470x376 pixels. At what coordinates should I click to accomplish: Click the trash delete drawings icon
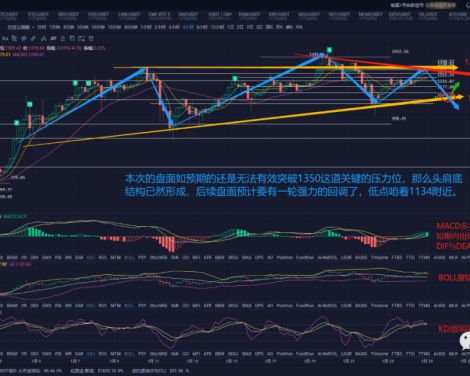(x=91, y=38)
